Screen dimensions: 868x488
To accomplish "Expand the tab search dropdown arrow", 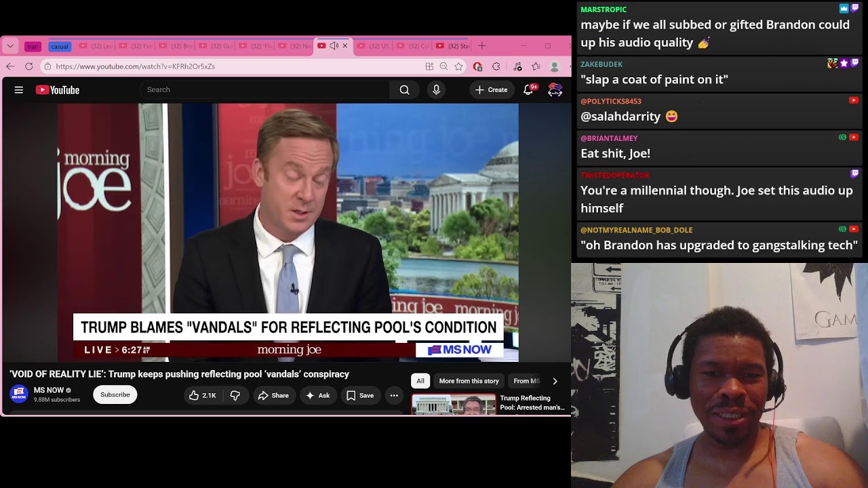I will pos(10,46).
